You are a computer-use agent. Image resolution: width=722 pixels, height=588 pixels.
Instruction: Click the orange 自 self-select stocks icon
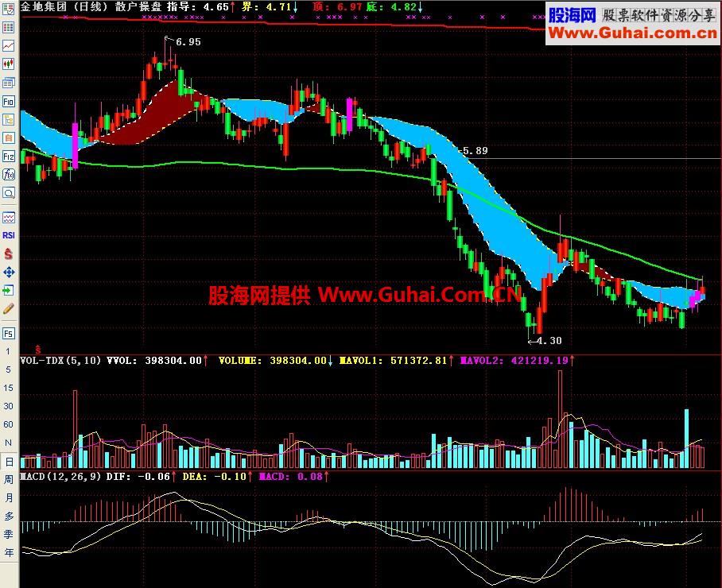[x=8, y=137]
